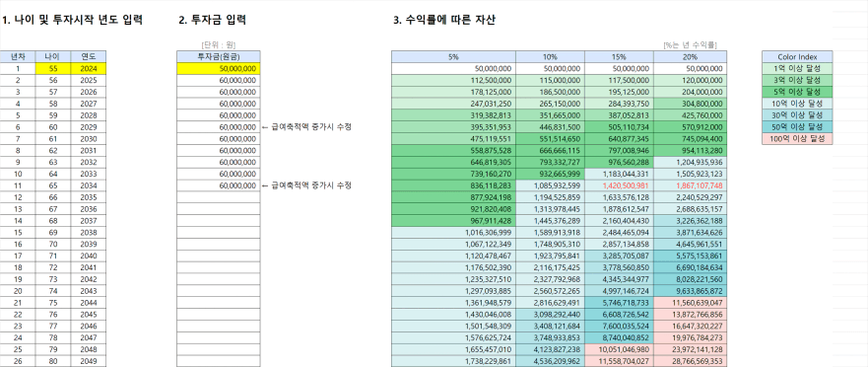The image size is (868, 367).
Task: Select cell 28,766,569,353 in 20% column
Action: pos(691,361)
